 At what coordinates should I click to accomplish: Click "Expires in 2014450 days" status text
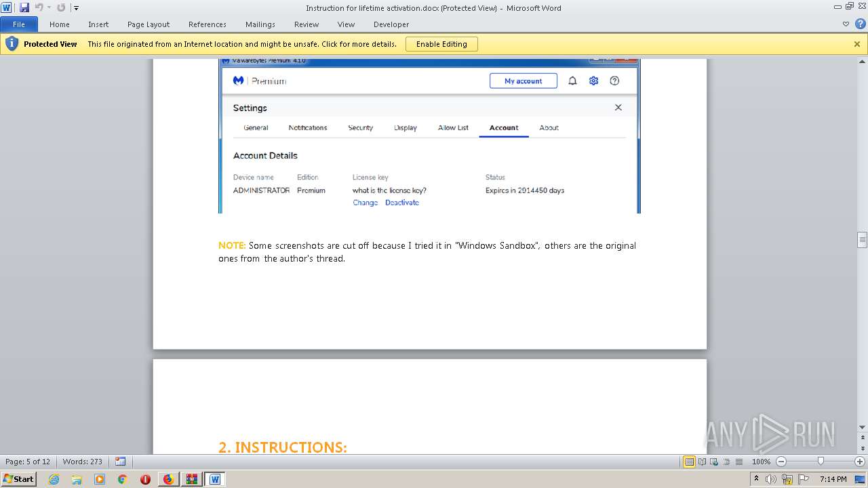pyautogui.click(x=525, y=190)
